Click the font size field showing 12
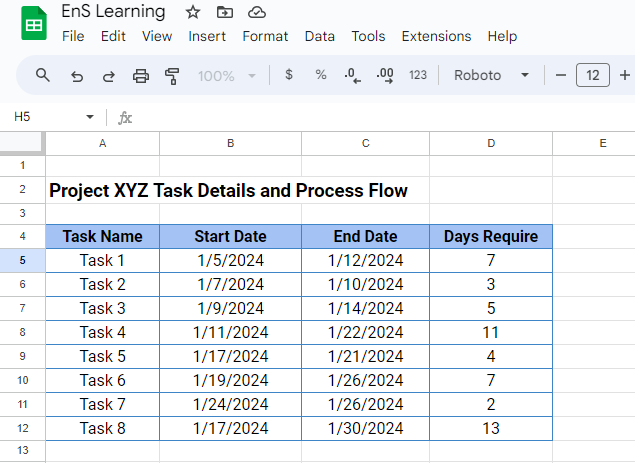 tap(593, 75)
